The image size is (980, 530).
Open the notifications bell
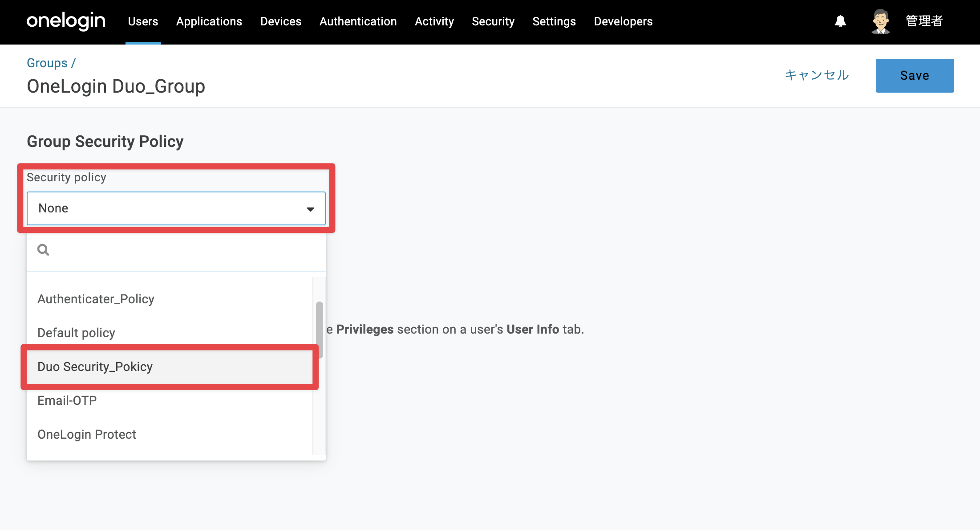point(840,21)
